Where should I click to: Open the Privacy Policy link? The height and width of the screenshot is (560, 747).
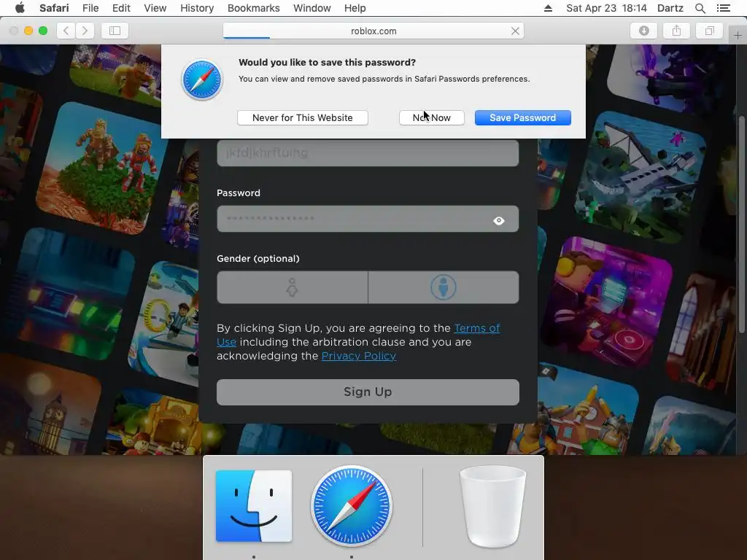point(359,356)
